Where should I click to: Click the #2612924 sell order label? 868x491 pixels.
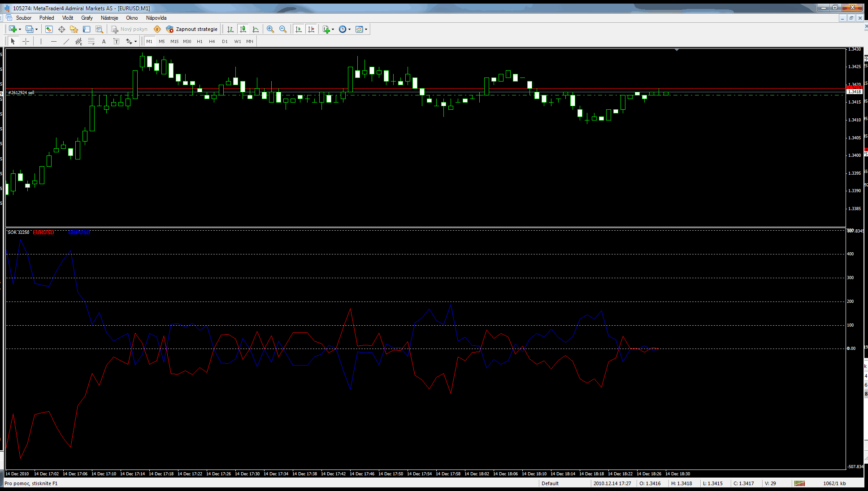[21, 92]
